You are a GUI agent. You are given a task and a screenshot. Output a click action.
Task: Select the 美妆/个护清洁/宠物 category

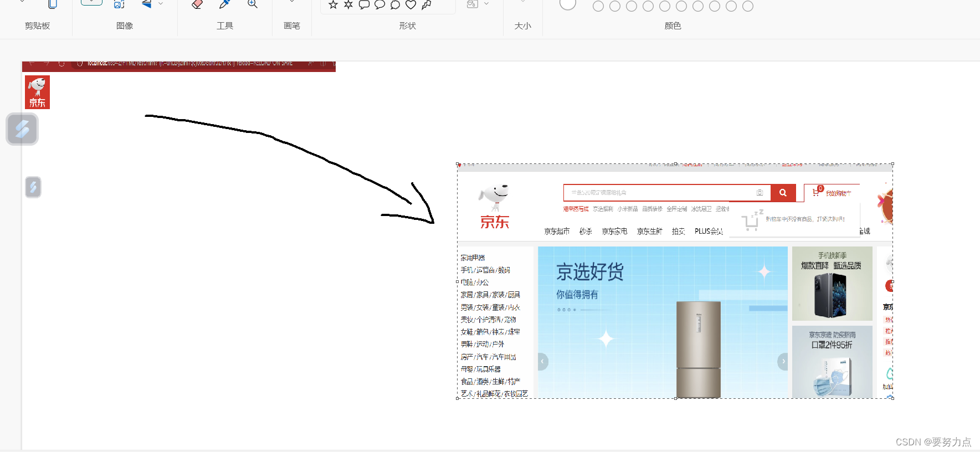(488, 320)
